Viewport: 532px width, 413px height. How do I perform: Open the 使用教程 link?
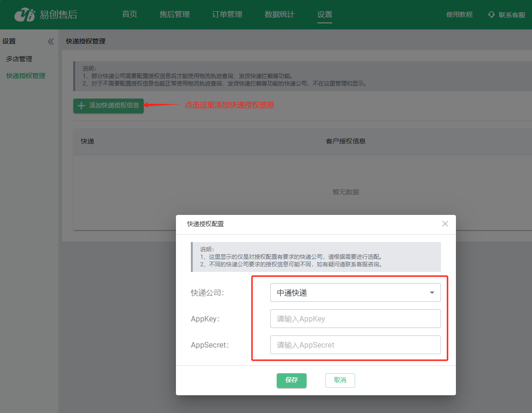(x=459, y=14)
